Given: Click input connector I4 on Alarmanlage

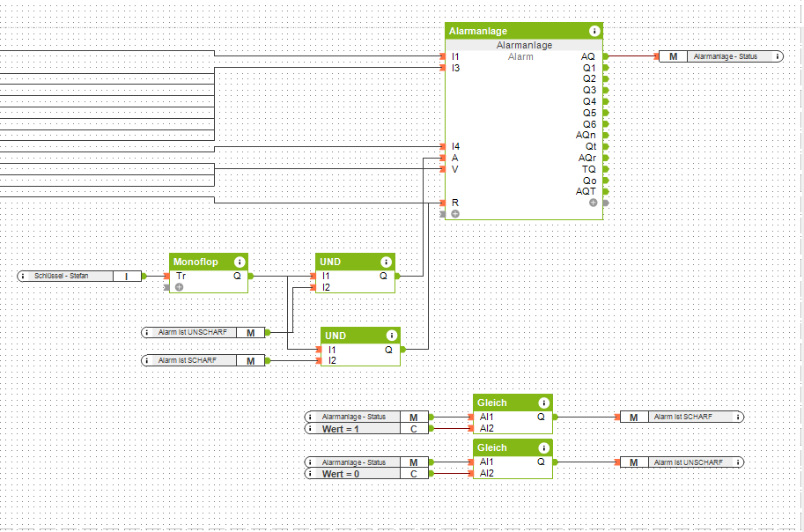Looking at the screenshot, I should [x=443, y=147].
